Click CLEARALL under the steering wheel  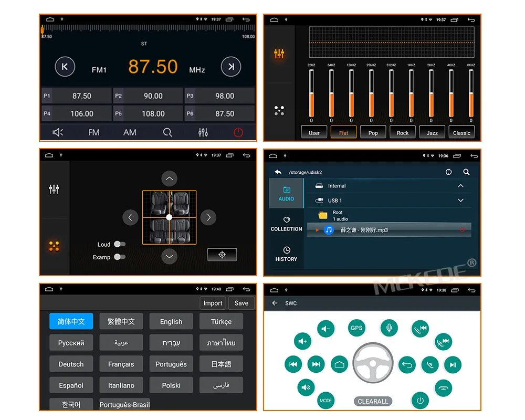point(373,401)
